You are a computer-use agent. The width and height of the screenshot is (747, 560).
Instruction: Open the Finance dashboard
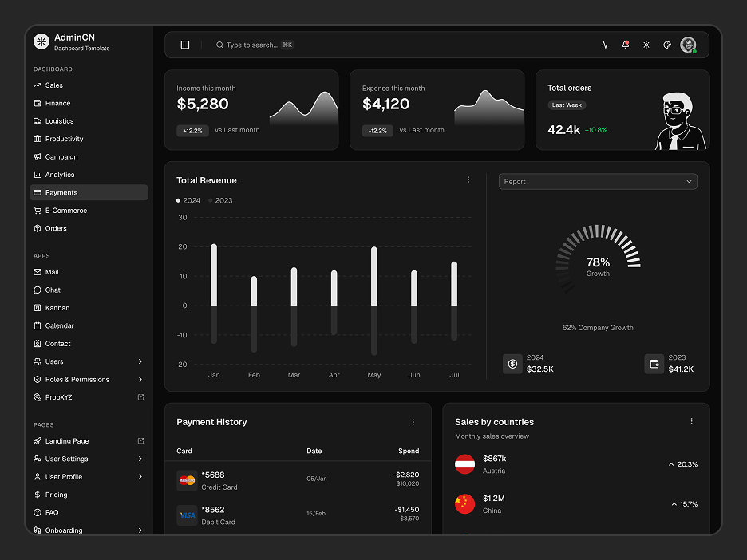coord(89,103)
